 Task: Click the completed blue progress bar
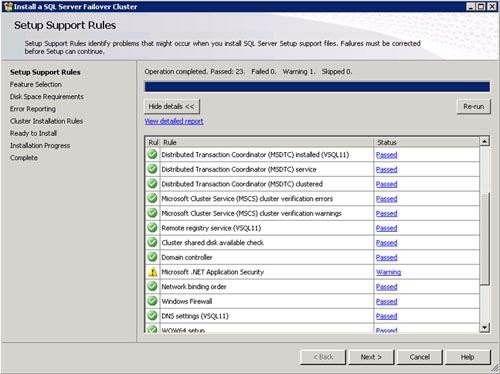317,87
